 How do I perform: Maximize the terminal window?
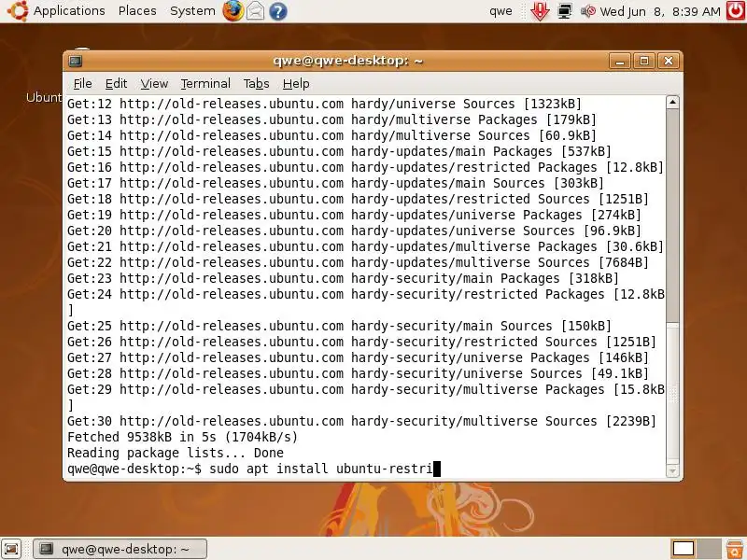click(644, 61)
